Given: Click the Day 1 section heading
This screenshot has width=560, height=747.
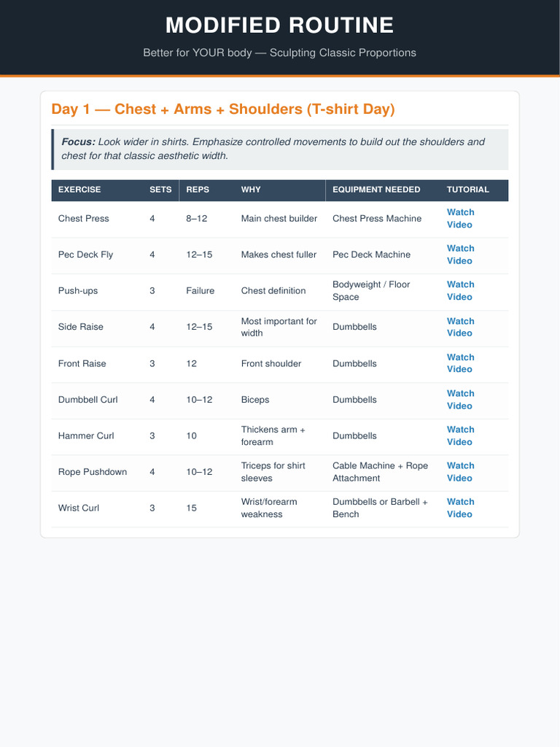Looking at the screenshot, I should 223,109.
